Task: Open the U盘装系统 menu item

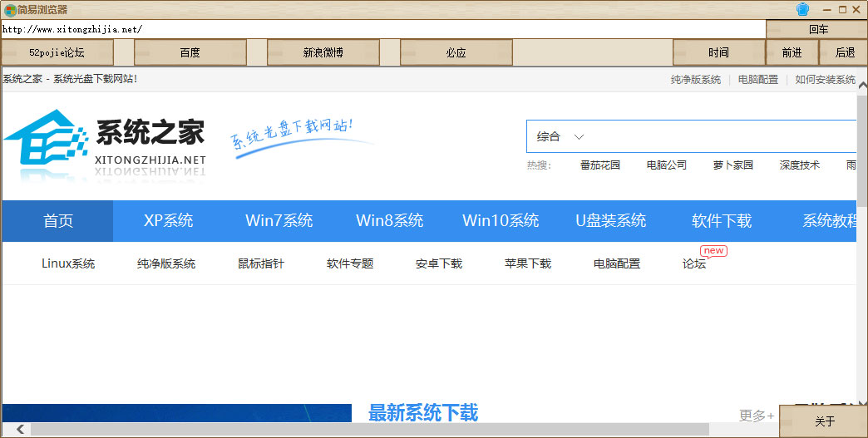Action: coord(610,221)
